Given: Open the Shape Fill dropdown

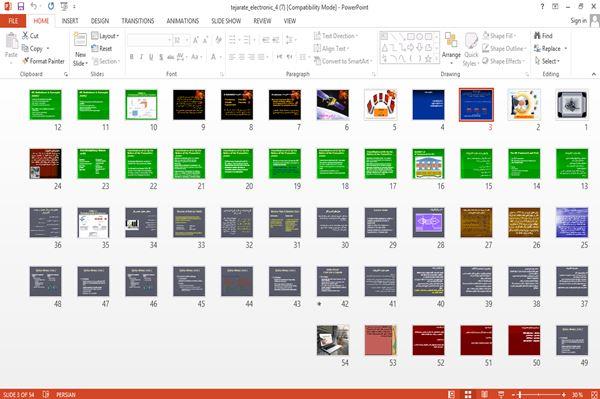Looking at the screenshot, I should (500, 36).
